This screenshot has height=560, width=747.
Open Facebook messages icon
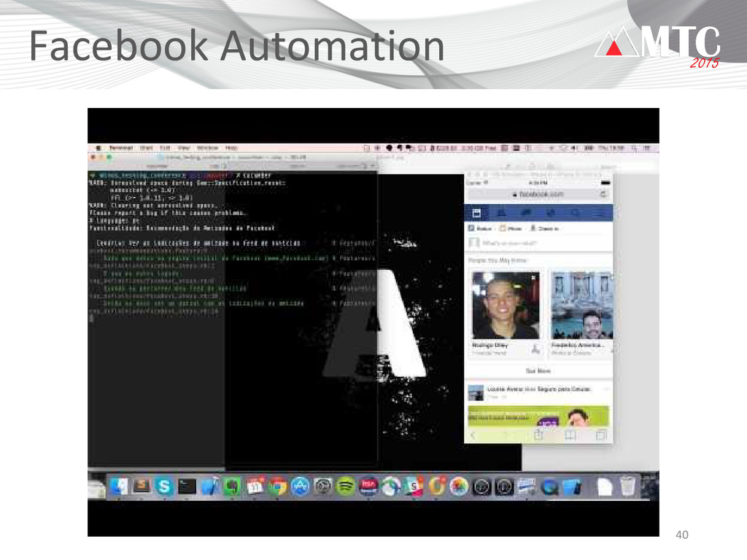click(526, 213)
